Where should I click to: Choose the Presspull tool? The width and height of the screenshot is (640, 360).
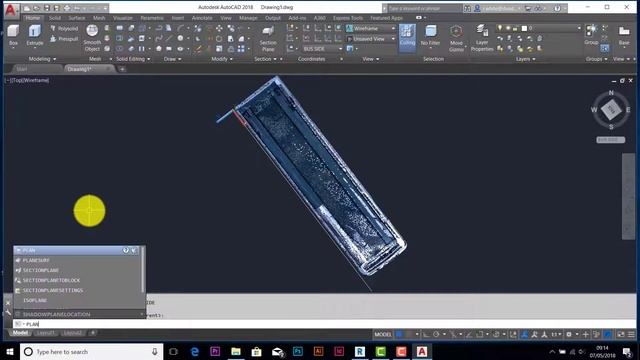[64, 39]
